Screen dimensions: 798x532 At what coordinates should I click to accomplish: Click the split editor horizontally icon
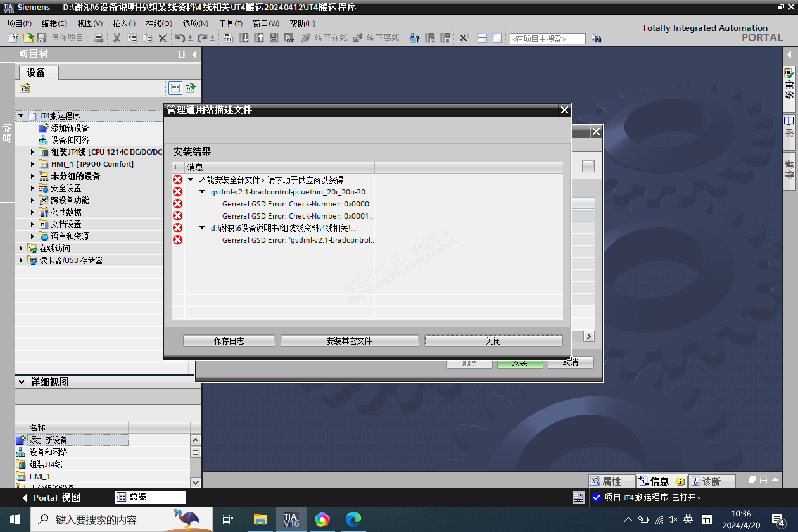[x=481, y=38]
